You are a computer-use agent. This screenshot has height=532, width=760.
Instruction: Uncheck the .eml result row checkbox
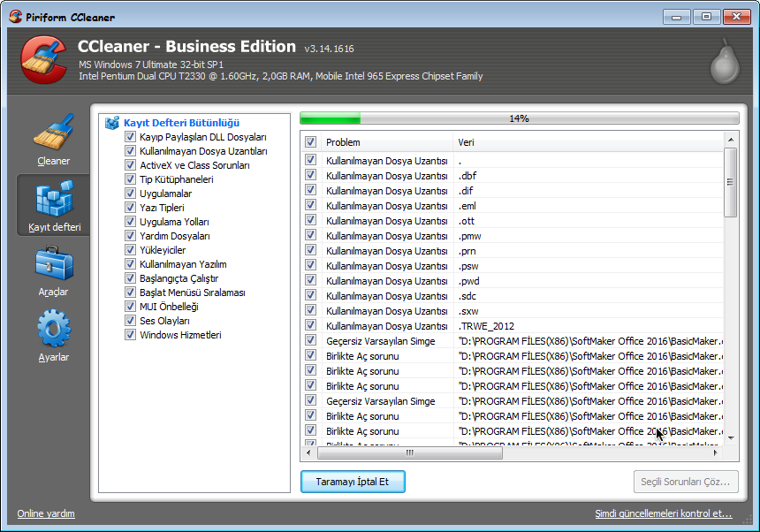311,205
